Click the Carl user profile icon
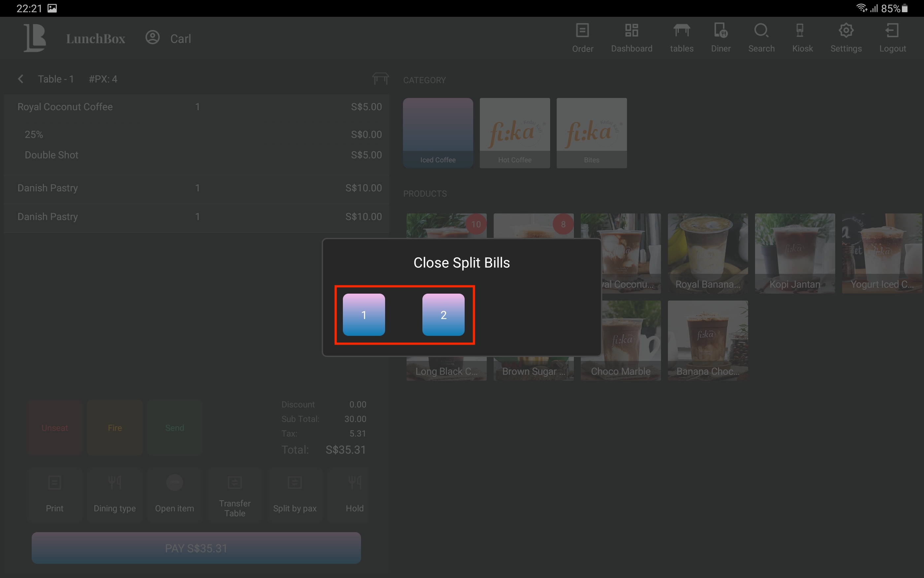 click(x=152, y=38)
